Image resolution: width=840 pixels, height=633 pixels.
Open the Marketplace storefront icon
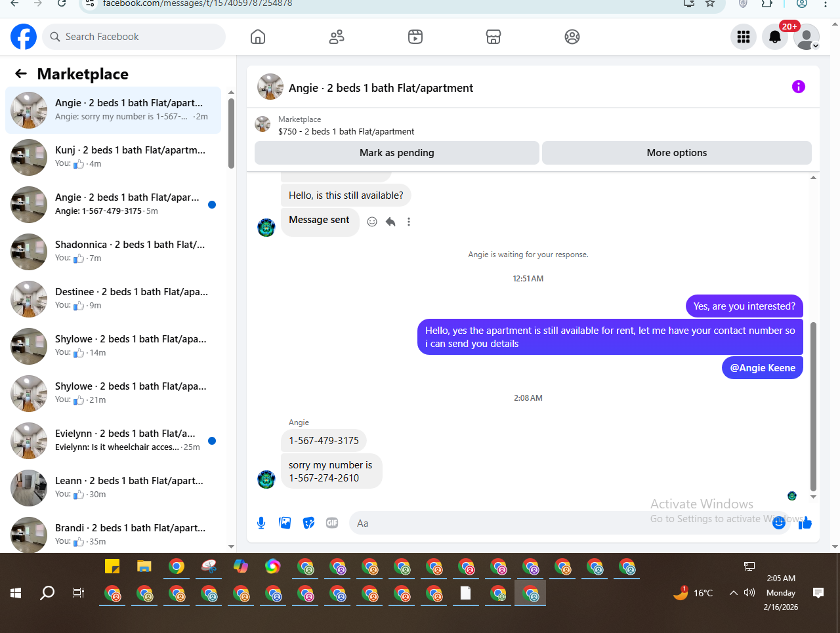pos(493,37)
